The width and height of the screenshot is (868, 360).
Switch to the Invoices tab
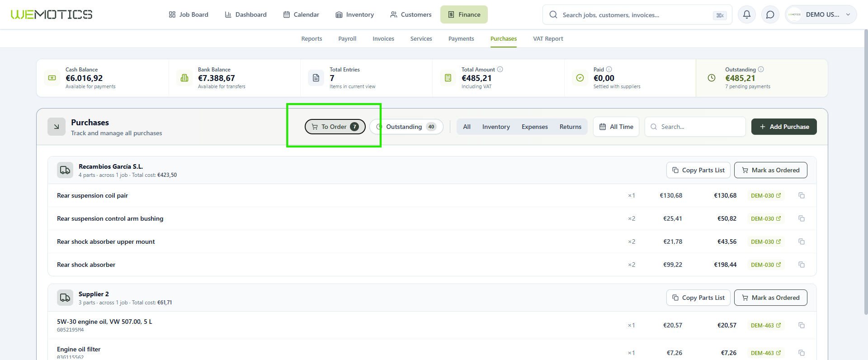(383, 39)
